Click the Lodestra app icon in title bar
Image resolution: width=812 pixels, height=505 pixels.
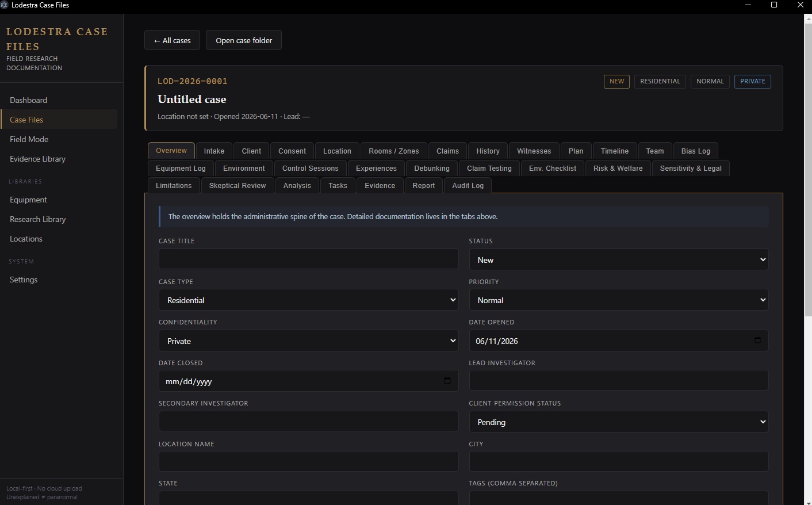pyautogui.click(x=5, y=5)
